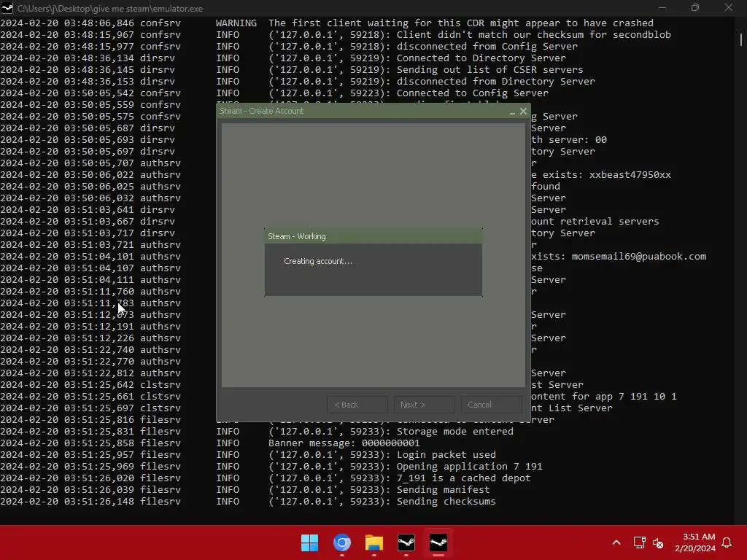Screen dimensions: 747x560
Task: Click 'th server: 00' log text
Action: click(569, 139)
